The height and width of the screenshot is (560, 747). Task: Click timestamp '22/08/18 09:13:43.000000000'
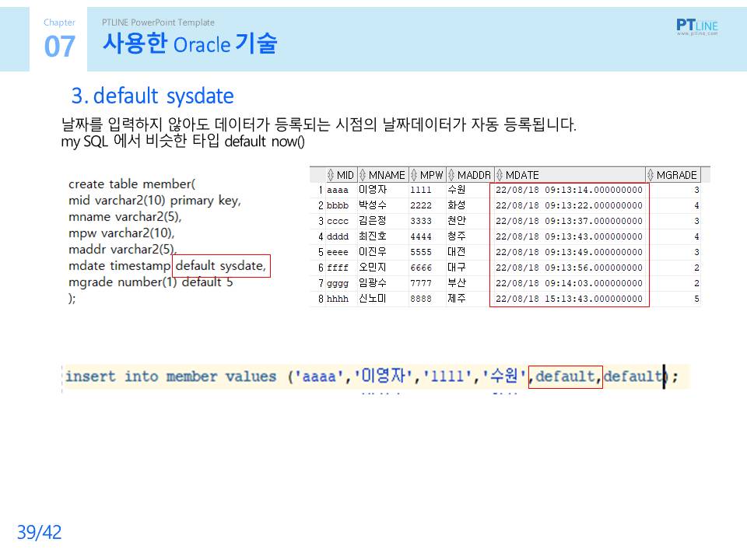point(569,236)
